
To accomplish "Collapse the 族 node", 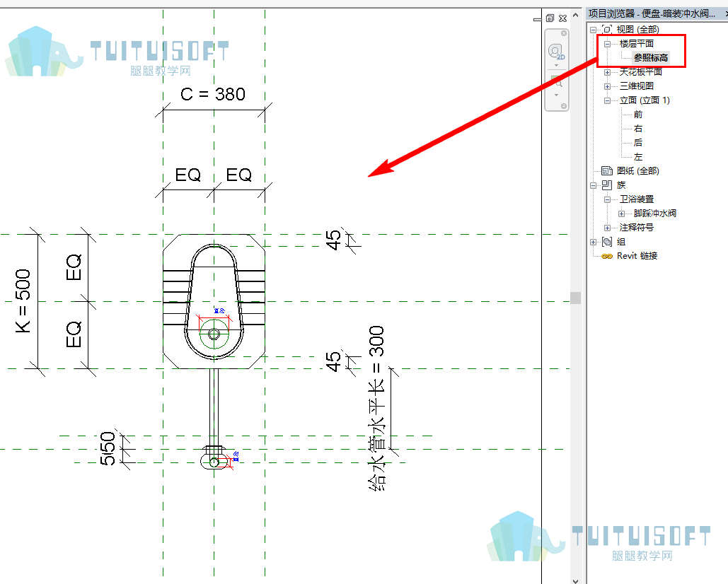I will pos(594,185).
